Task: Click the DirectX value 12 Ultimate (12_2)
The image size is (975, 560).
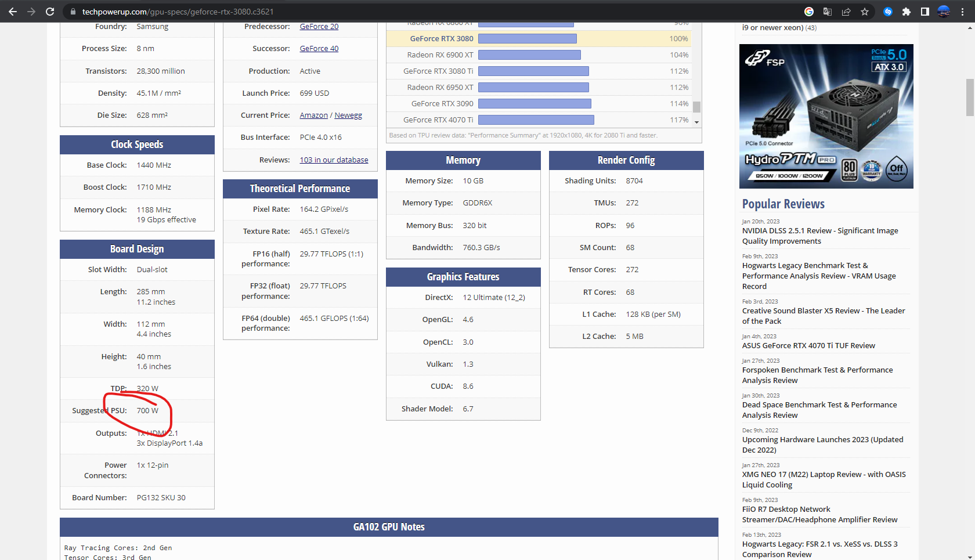Action: 494,298
